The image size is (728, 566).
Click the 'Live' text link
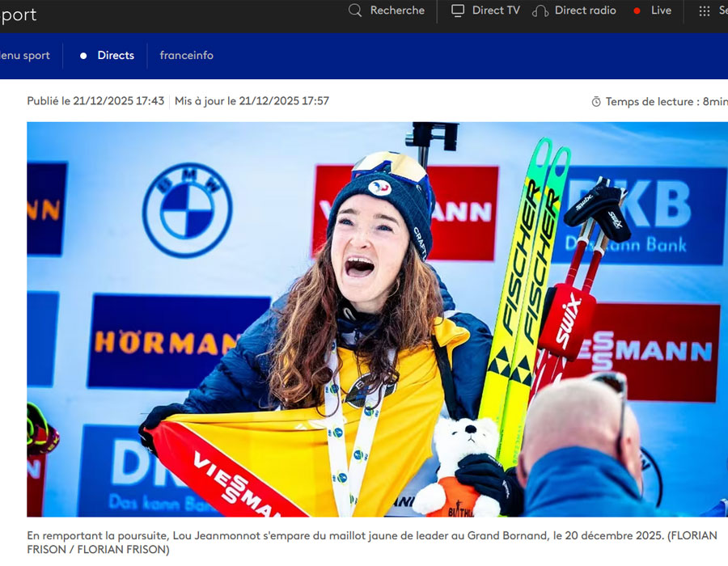pos(661,11)
